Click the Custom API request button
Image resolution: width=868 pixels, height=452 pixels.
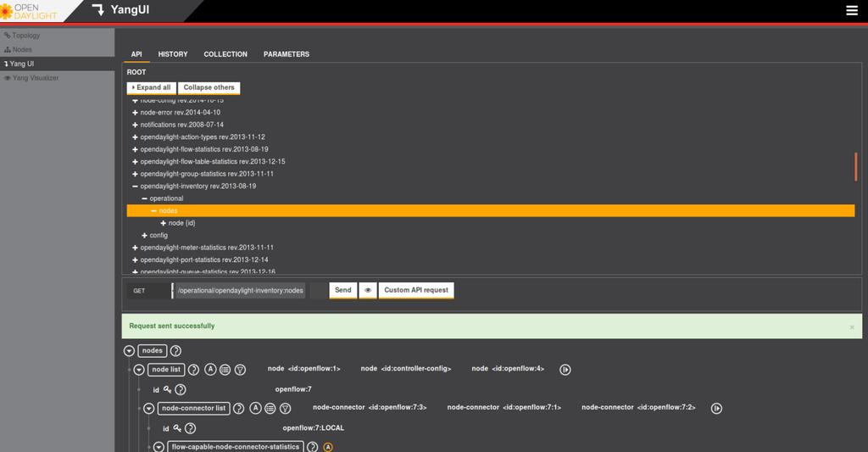coord(416,290)
